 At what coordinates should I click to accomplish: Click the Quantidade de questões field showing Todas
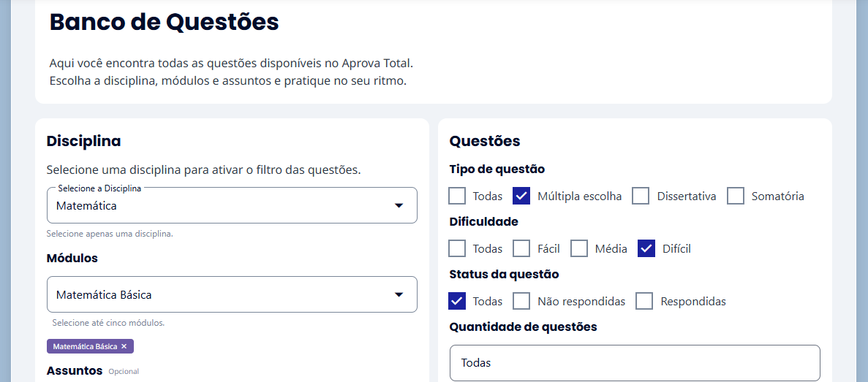pos(635,363)
